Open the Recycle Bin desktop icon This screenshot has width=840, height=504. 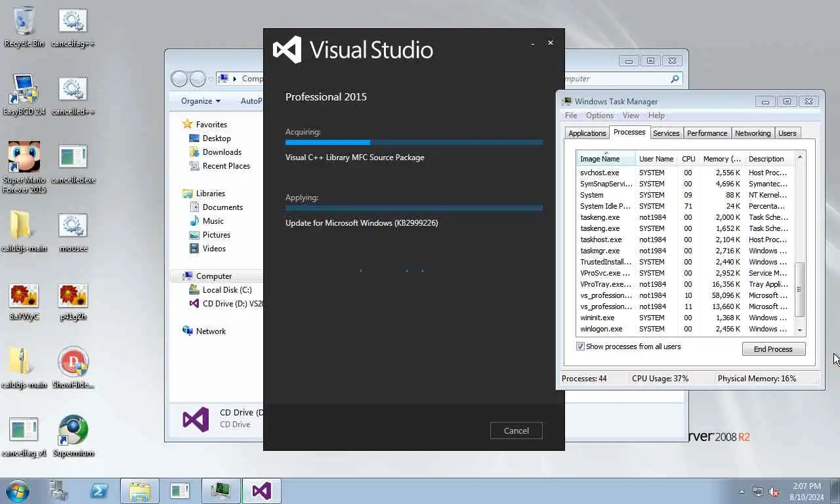tap(24, 27)
